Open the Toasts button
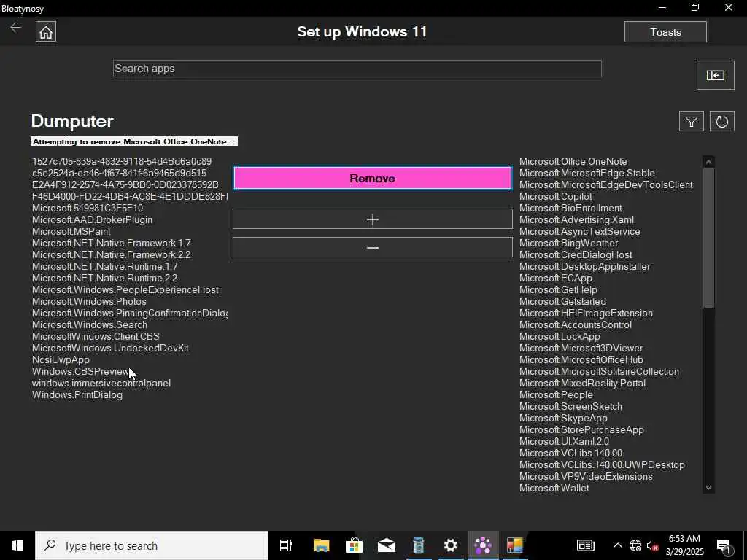747x560 pixels. pyautogui.click(x=665, y=32)
